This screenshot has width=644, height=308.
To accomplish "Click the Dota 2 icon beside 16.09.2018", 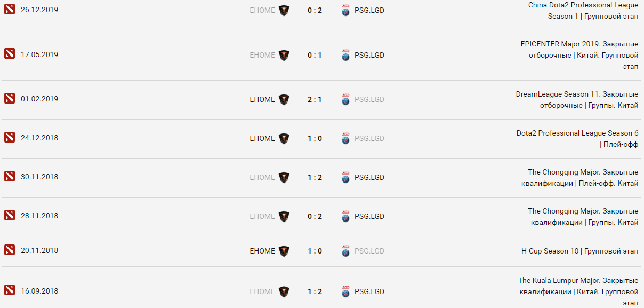I will click(x=10, y=291).
